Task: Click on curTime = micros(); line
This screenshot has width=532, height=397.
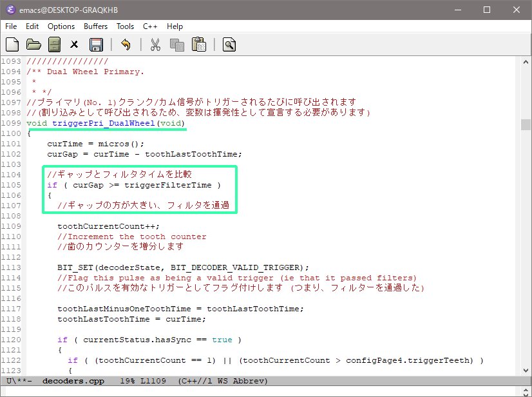Action: point(96,144)
